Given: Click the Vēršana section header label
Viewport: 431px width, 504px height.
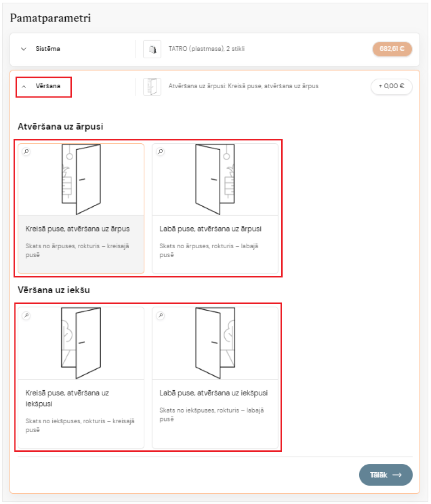Looking at the screenshot, I should (48, 86).
